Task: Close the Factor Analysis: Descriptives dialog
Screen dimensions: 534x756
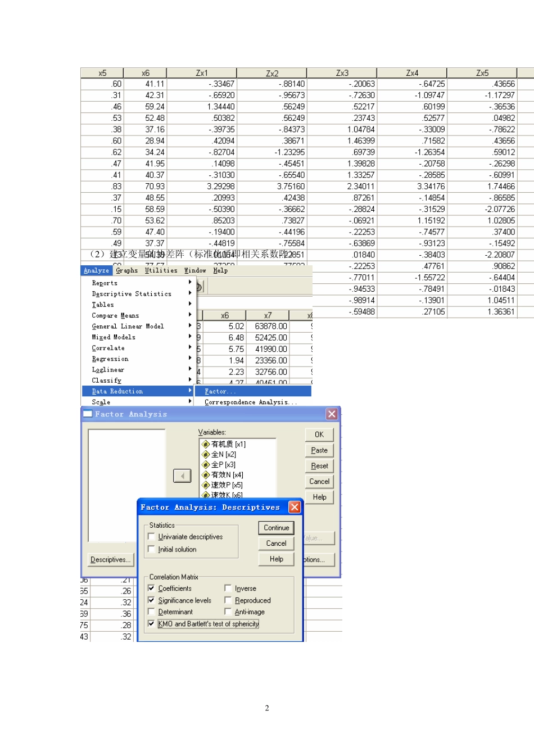Action: [x=295, y=507]
